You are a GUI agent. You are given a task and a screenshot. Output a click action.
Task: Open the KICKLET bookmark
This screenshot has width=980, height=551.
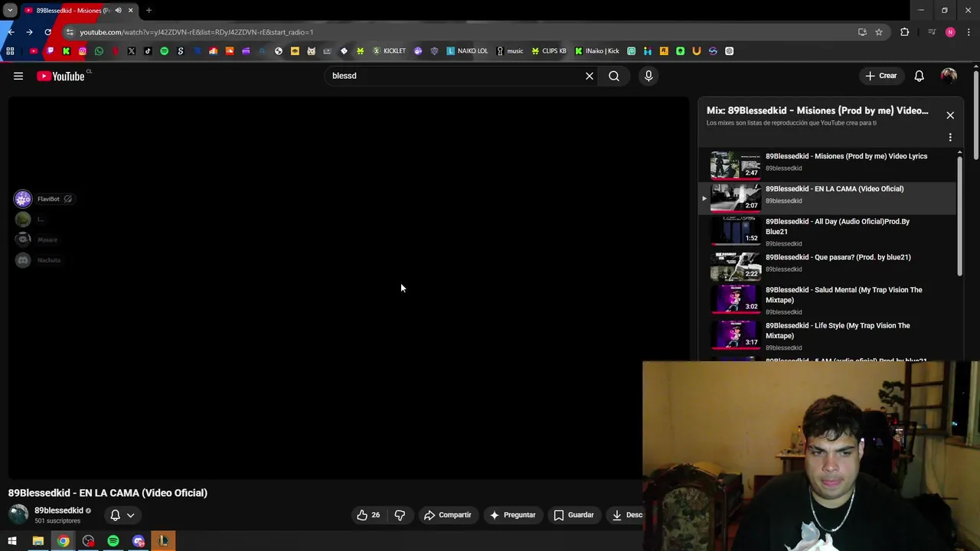pyautogui.click(x=389, y=51)
